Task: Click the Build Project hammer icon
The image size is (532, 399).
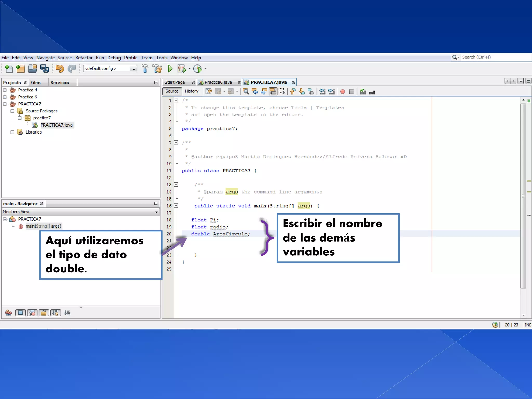Action: 145,69
